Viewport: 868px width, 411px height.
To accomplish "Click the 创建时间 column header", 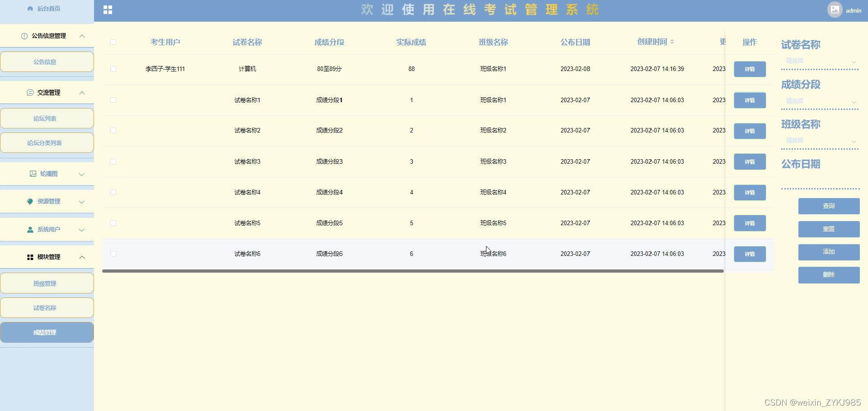I will (x=652, y=42).
